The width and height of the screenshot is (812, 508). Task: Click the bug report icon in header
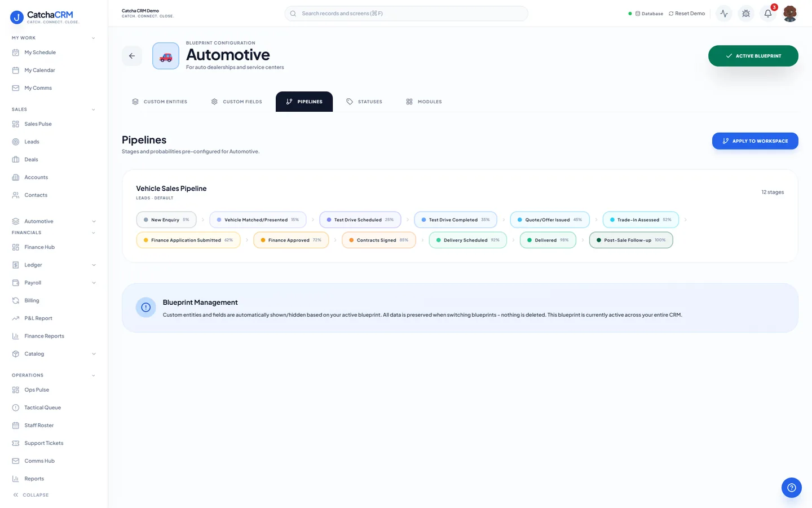coord(746,14)
